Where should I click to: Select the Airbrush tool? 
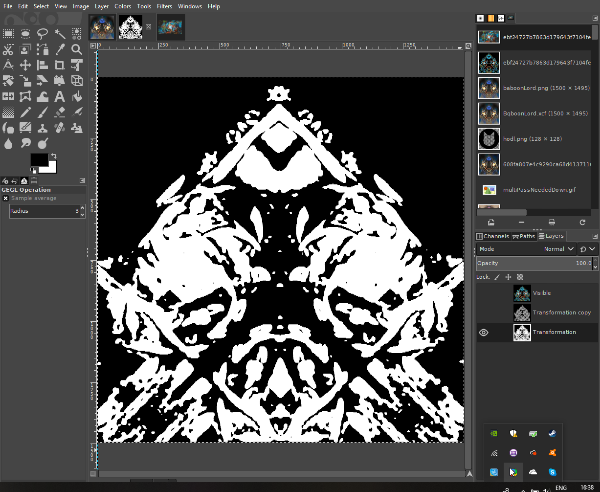click(x=77, y=112)
